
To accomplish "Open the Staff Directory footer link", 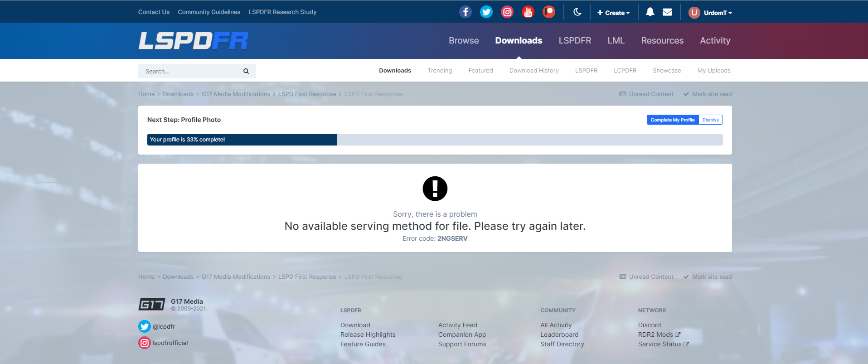I will tap(562, 344).
